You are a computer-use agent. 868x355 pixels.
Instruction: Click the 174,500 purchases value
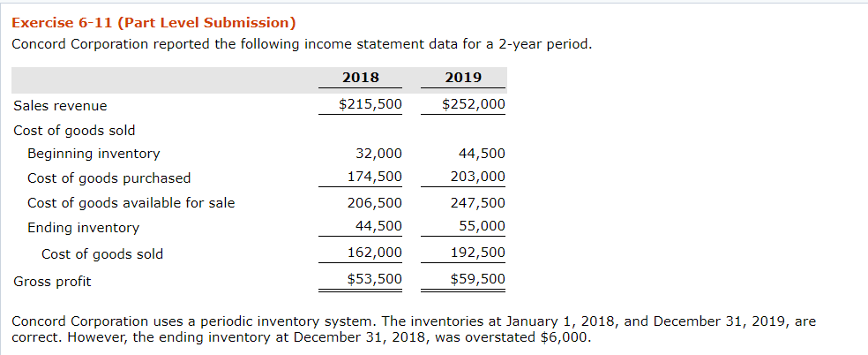(x=375, y=177)
